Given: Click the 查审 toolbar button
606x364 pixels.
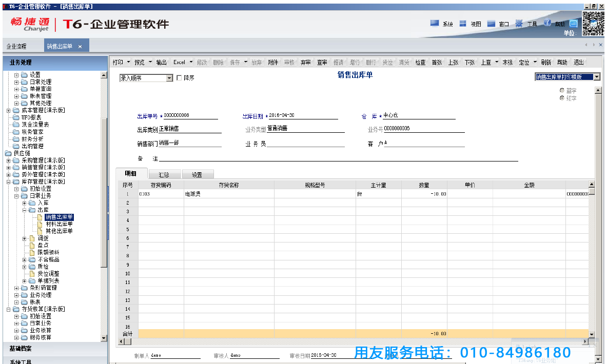Looking at the screenshot, I should click(322, 62).
